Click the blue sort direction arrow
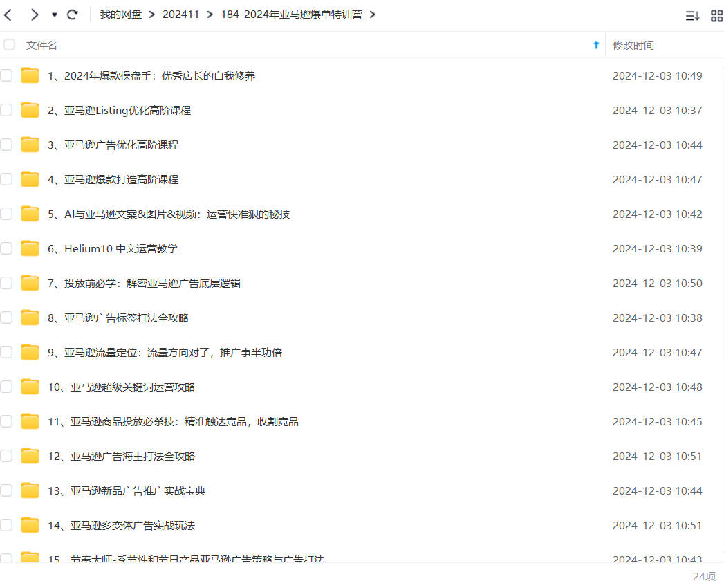The height and width of the screenshot is (588, 724). tap(596, 45)
